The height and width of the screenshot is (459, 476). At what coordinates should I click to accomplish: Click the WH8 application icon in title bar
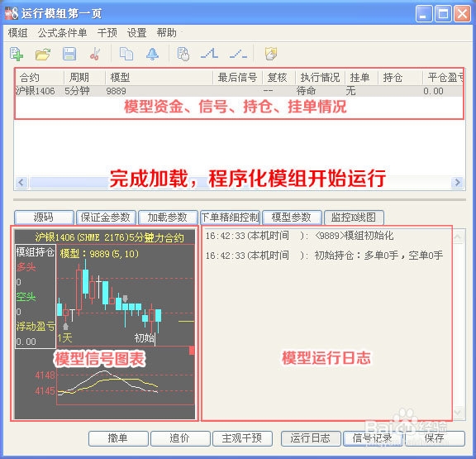click(x=12, y=13)
